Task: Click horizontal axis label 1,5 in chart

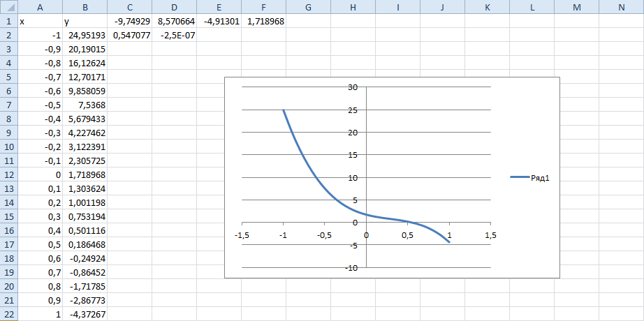Action: click(x=491, y=236)
